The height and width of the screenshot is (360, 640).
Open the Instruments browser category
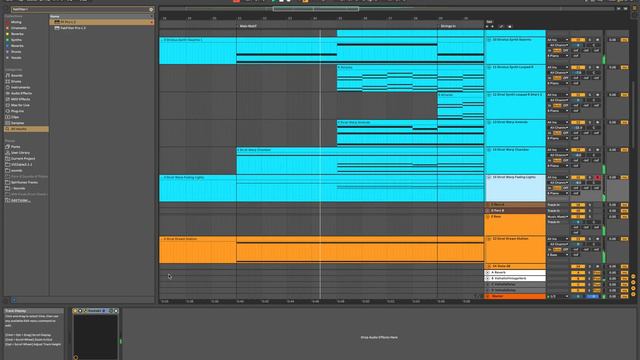(20, 87)
